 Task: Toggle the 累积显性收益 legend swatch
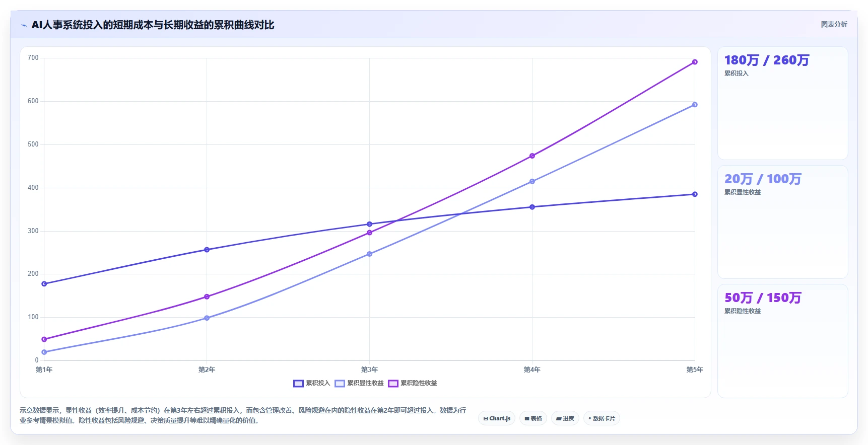tap(340, 384)
